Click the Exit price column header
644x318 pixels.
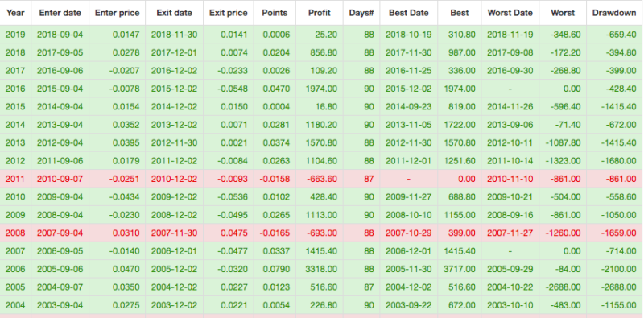[229, 13]
